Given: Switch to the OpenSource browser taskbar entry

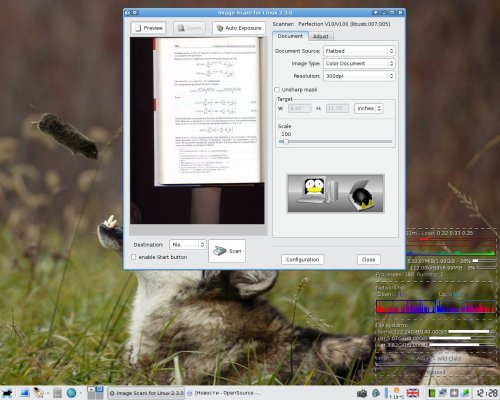Looking at the screenshot, I should (x=224, y=393).
